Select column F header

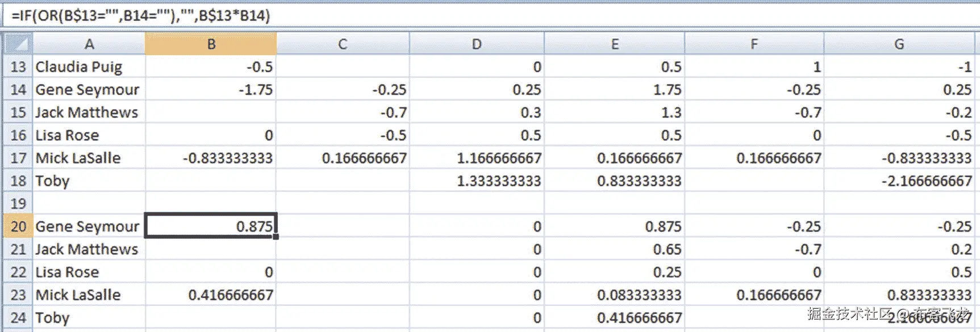tap(754, 44)
